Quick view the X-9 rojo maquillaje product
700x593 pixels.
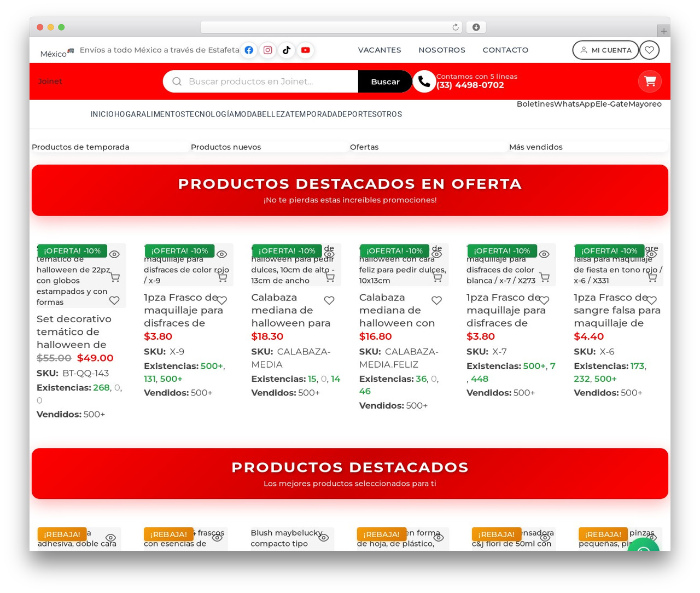221,254
